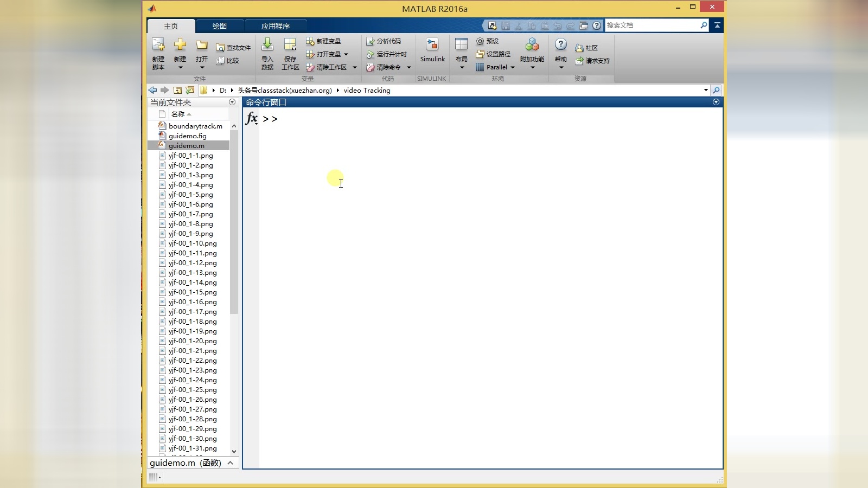
Task: Click the Parallel button
Action: pyautogui.click(x=492, y=67)
